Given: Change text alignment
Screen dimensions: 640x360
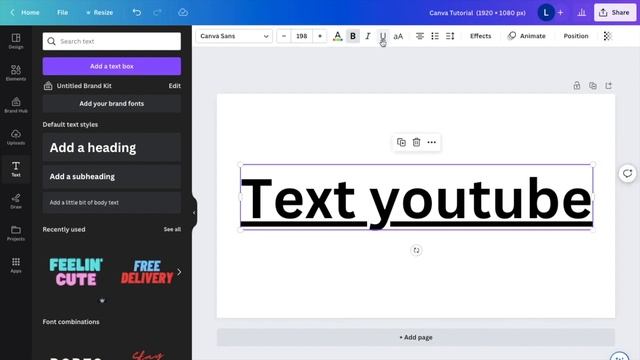Looking at the screenshot, I should (420, 36).
